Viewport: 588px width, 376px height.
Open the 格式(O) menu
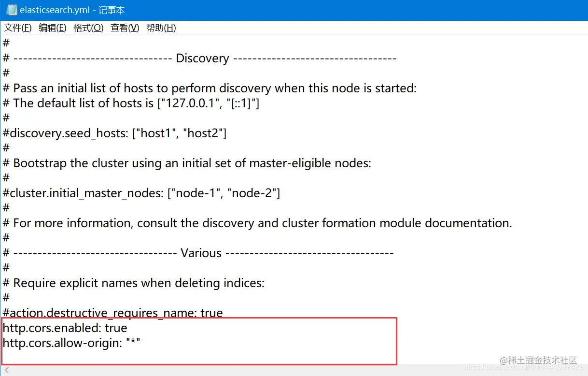[88, 28]
